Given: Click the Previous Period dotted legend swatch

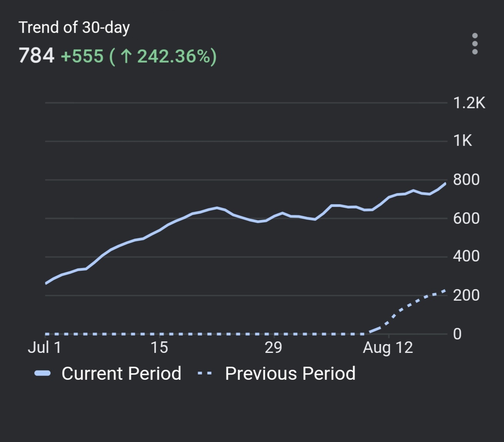Looking at the screenshot, I should 205,373.
